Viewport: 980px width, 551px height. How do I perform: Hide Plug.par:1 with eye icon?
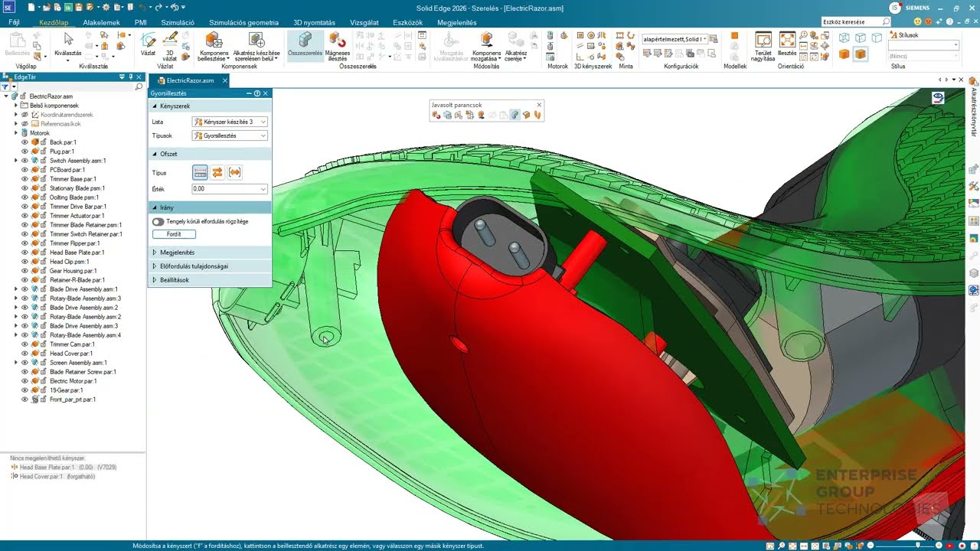24,152
